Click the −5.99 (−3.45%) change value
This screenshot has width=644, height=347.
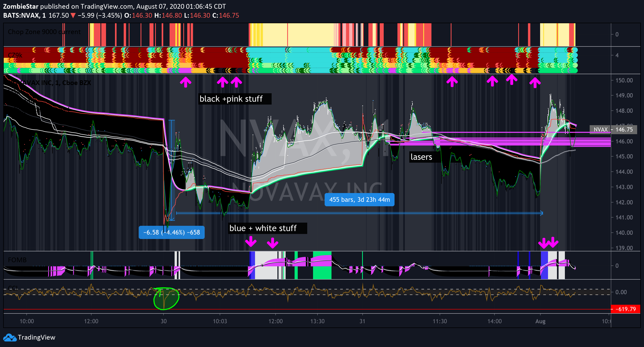100,15
